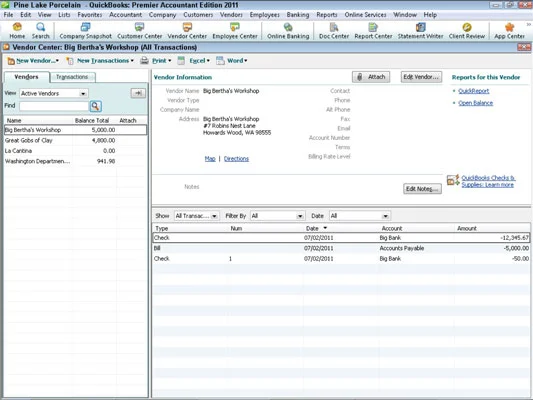Image resolution: width=533 pixels, height=400 pixels.
Task: Open the Home icon in toolbar
Action: 17,31
